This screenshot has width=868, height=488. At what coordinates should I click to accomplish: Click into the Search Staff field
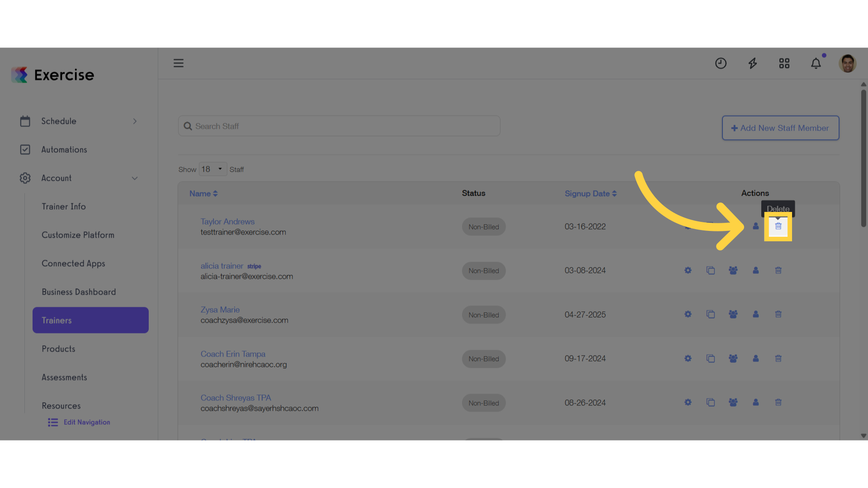point(339,126)
